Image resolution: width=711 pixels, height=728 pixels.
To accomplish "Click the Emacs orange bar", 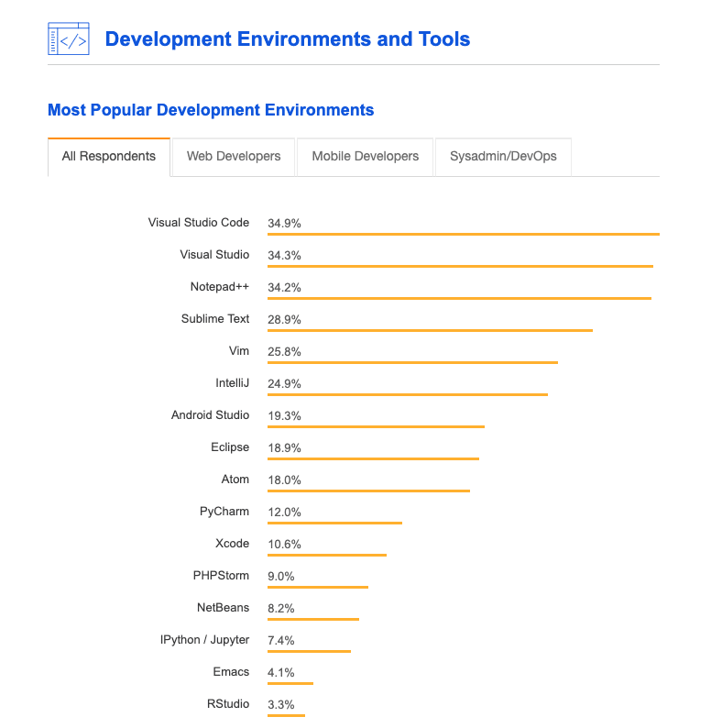I will click(x=290, y=683).
